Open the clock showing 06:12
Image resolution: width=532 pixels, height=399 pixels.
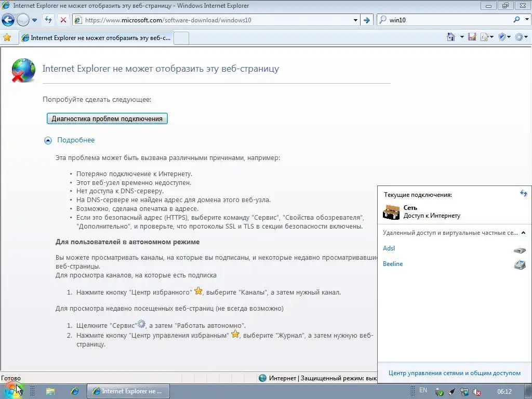click(504, 392)
